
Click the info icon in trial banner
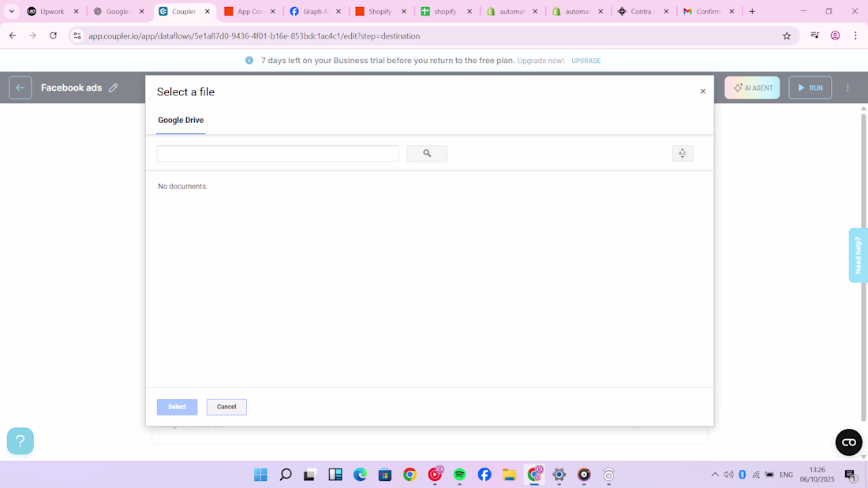click(249, 60)
